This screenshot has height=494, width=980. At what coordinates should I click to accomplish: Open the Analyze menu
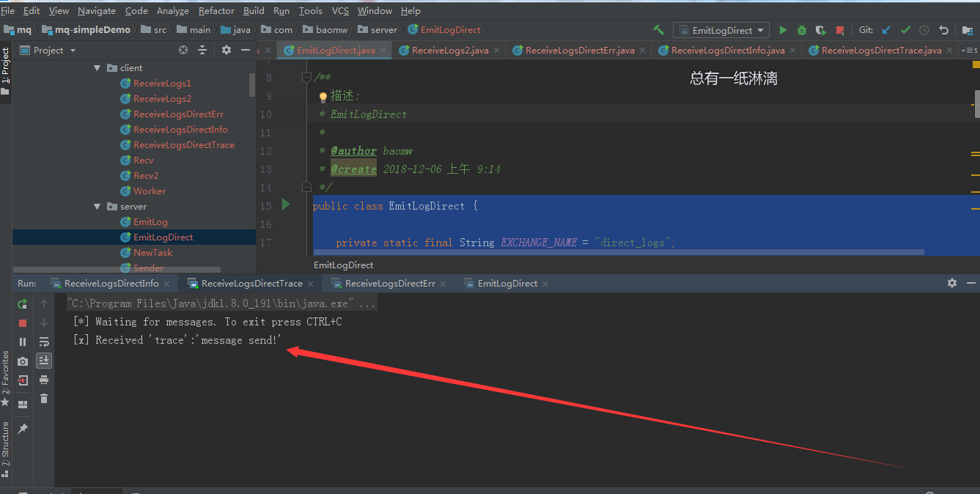[x=172, y=10]
